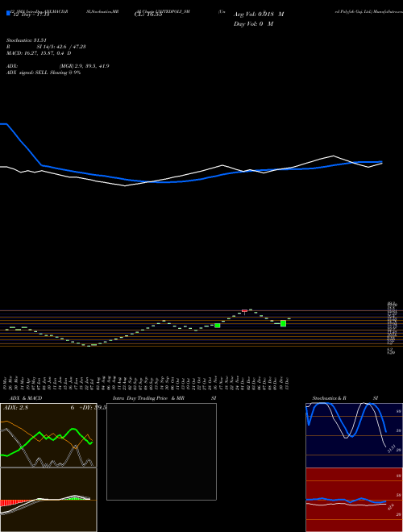Open the blue Stochastics chart panel
403x532 pixels.
click(354, 435)
